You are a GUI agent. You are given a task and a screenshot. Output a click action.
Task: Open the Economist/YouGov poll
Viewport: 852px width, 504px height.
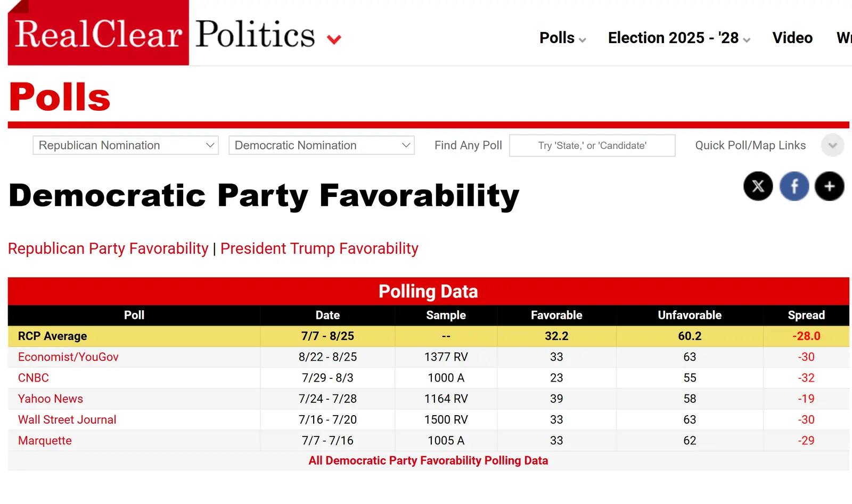point(68,357)
